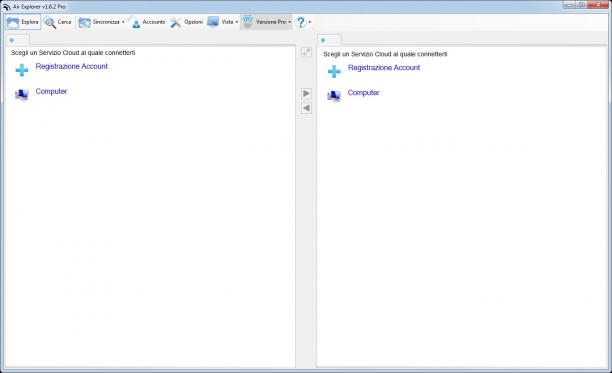Expand the Vista dropdown arrow

coord(237,22)
